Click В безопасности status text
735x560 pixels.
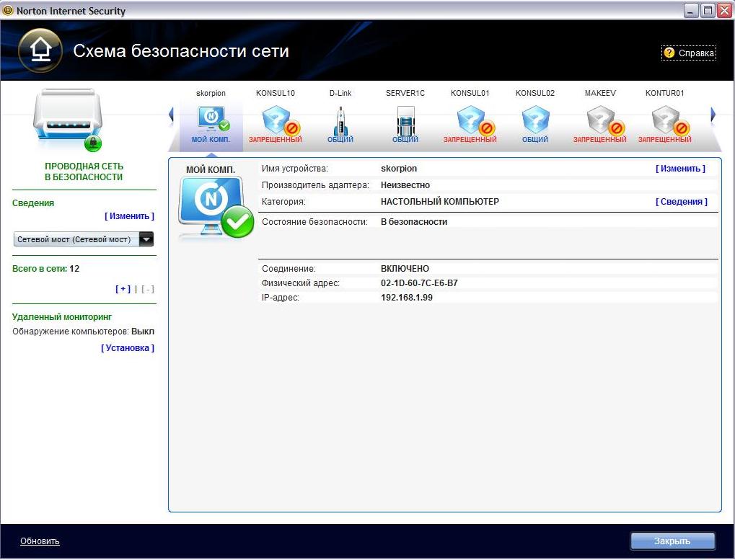(414, 222)
